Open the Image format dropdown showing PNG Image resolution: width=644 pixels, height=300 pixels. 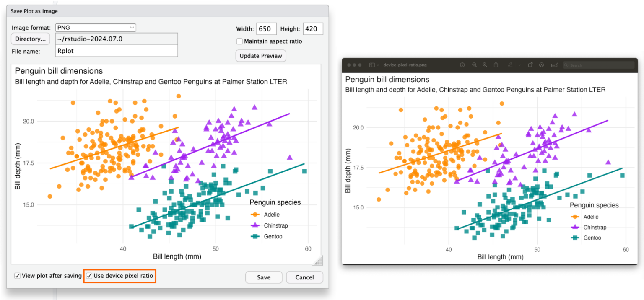pos(96,27)
